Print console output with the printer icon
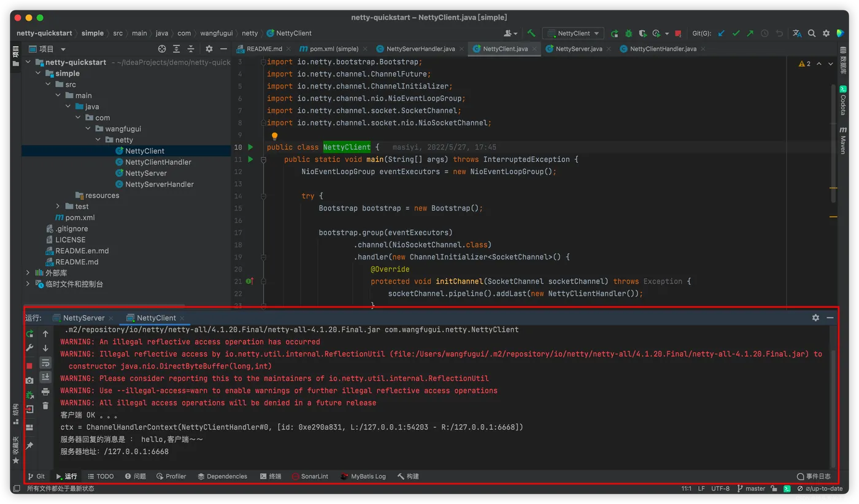Image resolution: width=859 pixels, height=504 pixels. [45, 392]
